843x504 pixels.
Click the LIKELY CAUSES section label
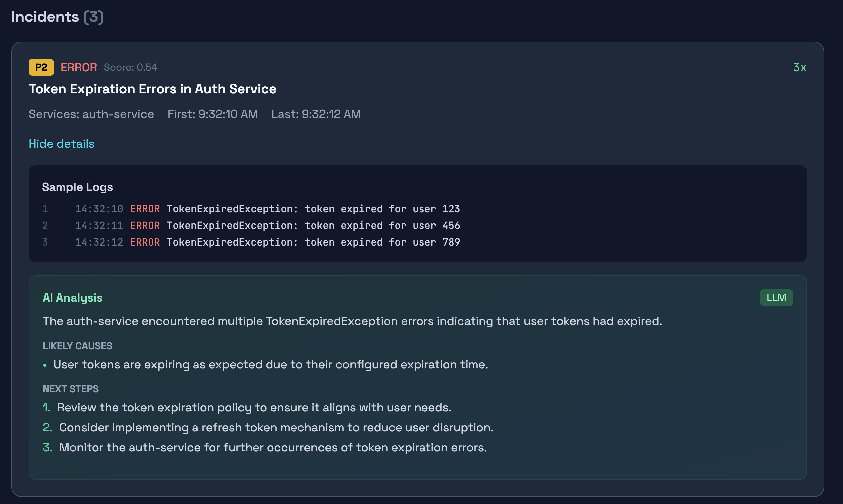[77, 346]
